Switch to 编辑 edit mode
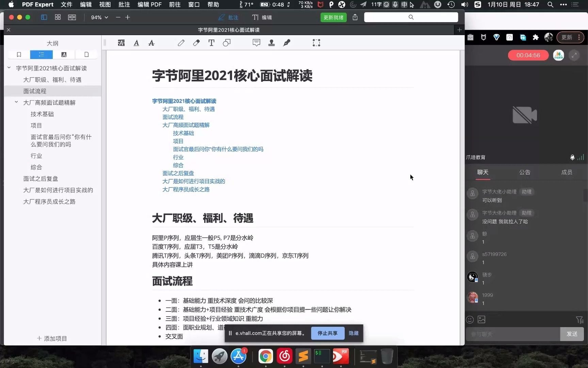 262,17
